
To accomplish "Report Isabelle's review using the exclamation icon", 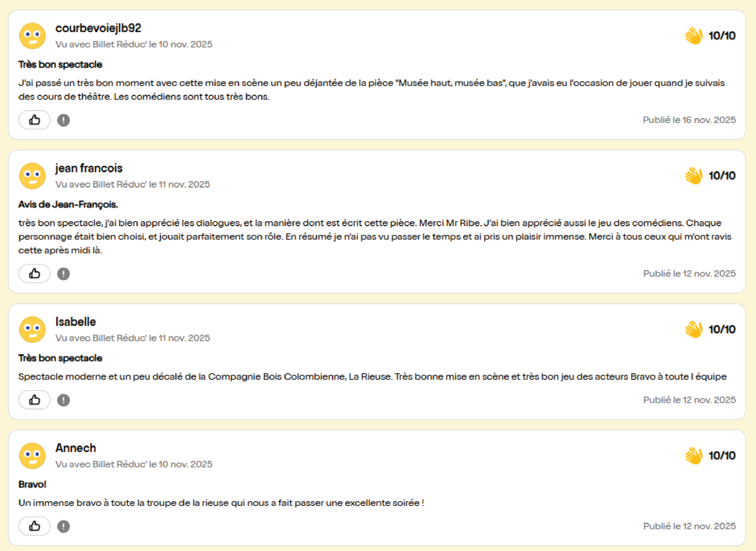I will 63,400.
